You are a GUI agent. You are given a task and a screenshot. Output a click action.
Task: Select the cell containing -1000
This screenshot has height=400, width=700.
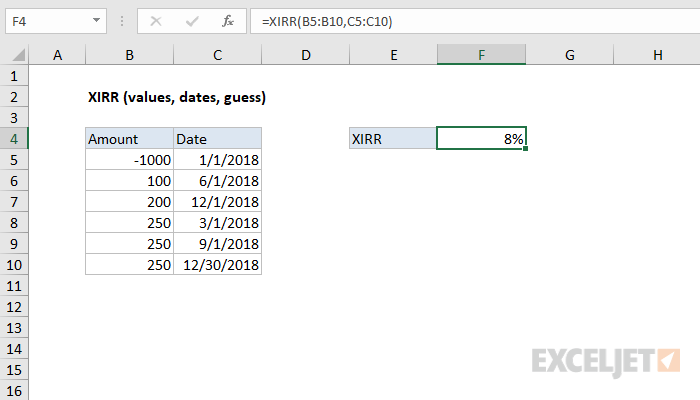click(x=129, y=160)
